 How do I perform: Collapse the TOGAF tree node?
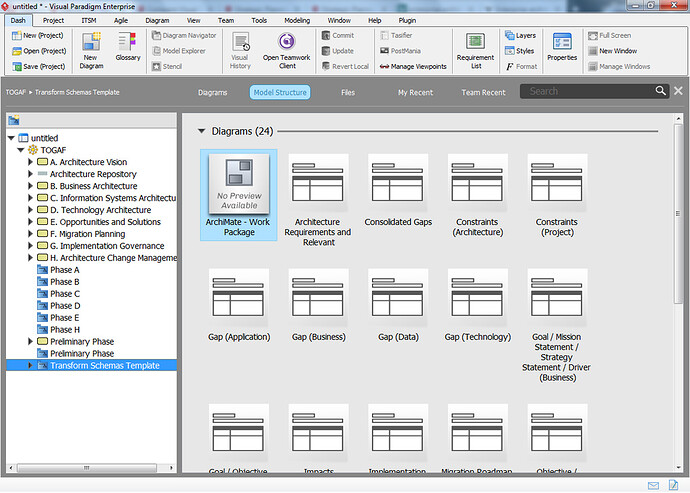pos(21,150)
